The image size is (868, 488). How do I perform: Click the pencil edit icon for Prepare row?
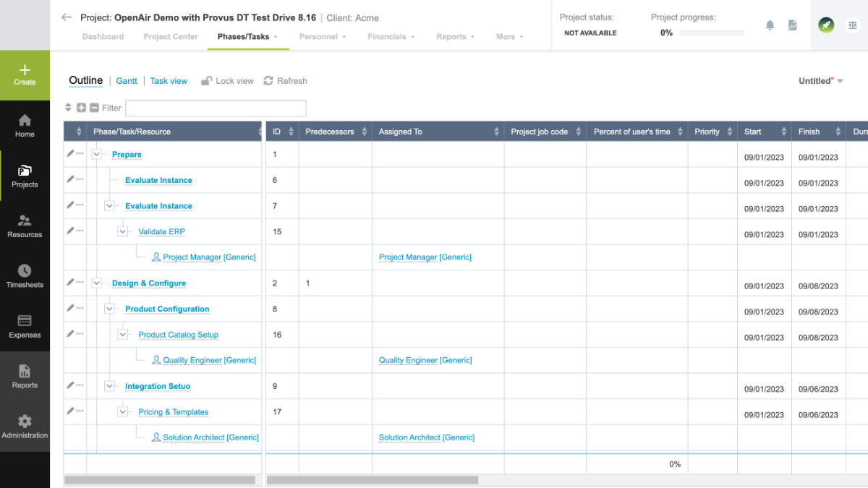[x=70, y=153]
